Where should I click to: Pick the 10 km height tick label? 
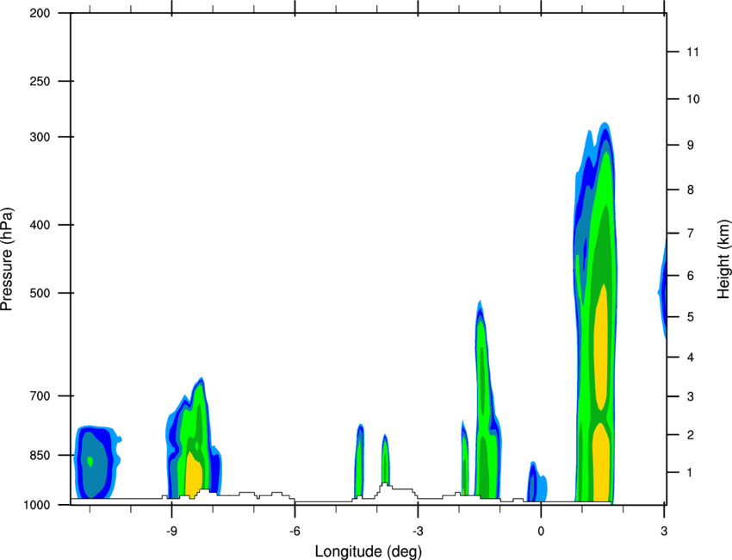693,99
